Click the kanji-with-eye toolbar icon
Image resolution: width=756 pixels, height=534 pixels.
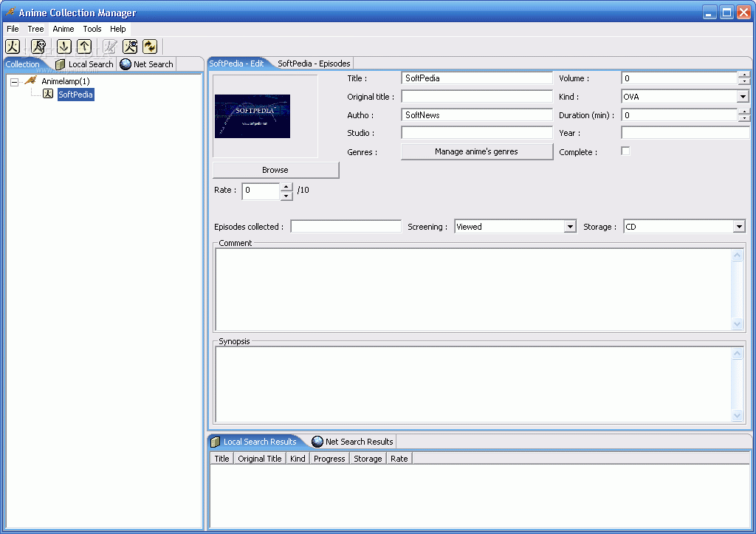pos(130,47)
